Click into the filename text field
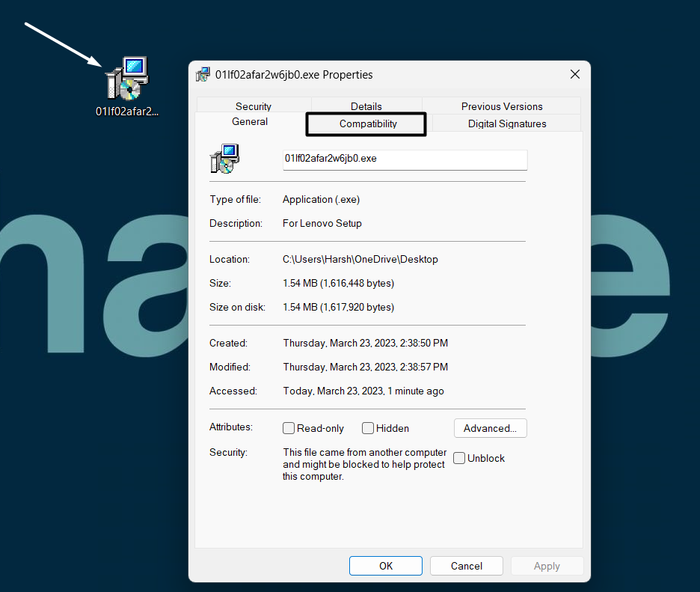The height and width of the screenshot is (592, 700). click(x=405, y=159)
